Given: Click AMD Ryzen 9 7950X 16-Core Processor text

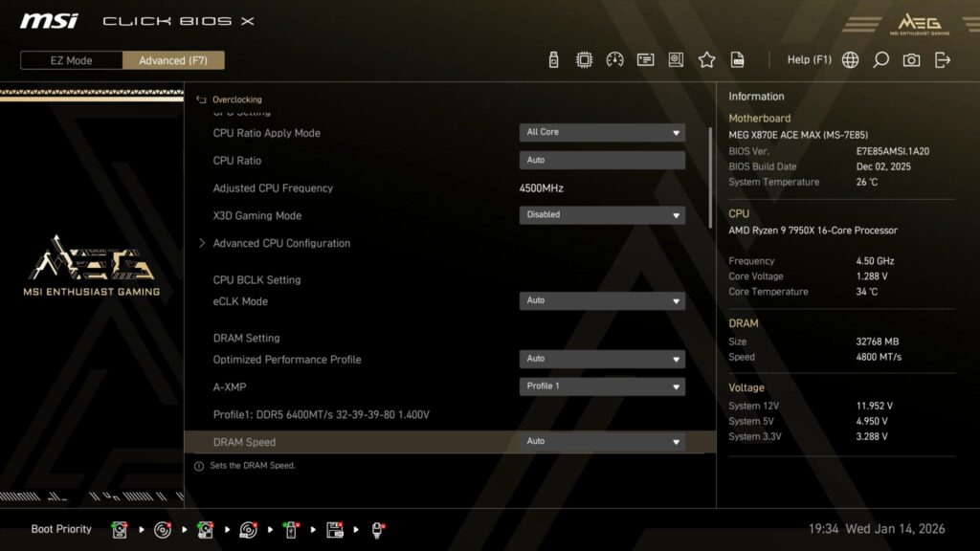Looking at the screenshot, I should pos(813,231).
